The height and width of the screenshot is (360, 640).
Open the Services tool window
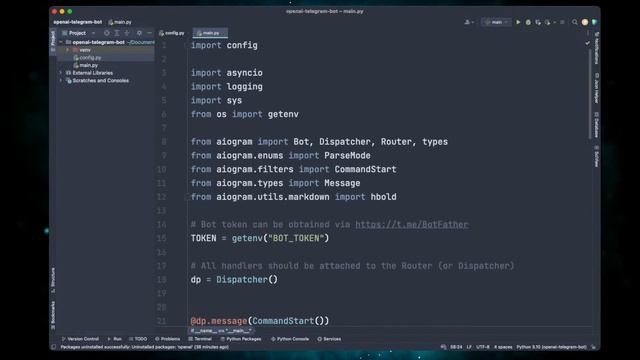(x=329, y=339)
